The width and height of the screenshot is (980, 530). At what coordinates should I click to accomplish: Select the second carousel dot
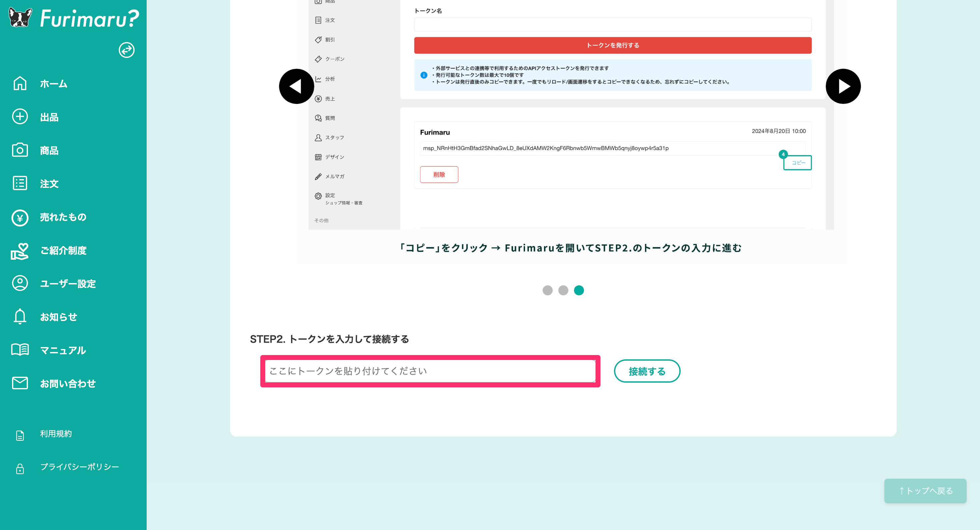coord(563,290)
